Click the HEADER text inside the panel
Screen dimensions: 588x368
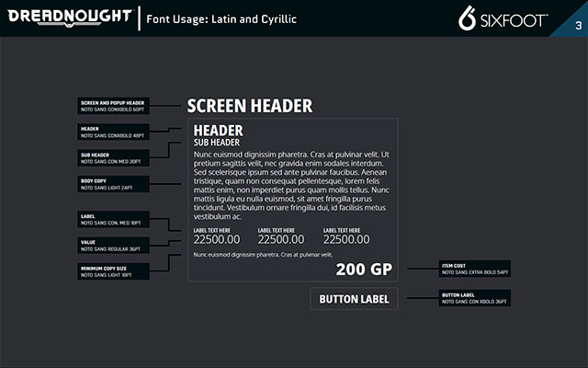[x=218, y=130]
